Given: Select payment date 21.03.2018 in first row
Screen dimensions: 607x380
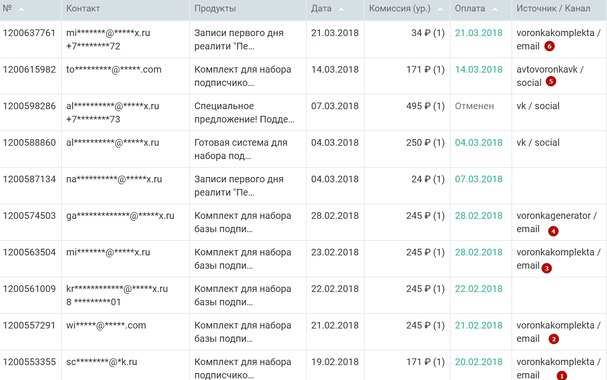Looking at the screenshot, I should click(478, 33).
